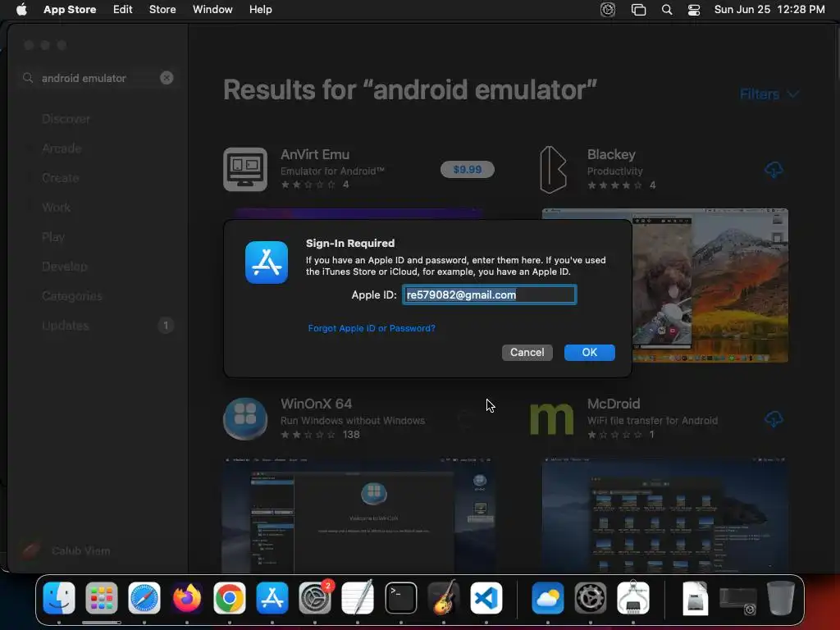The image size is (840, 630).
Task: Open the cloud app in Dock
Action: 547,598
